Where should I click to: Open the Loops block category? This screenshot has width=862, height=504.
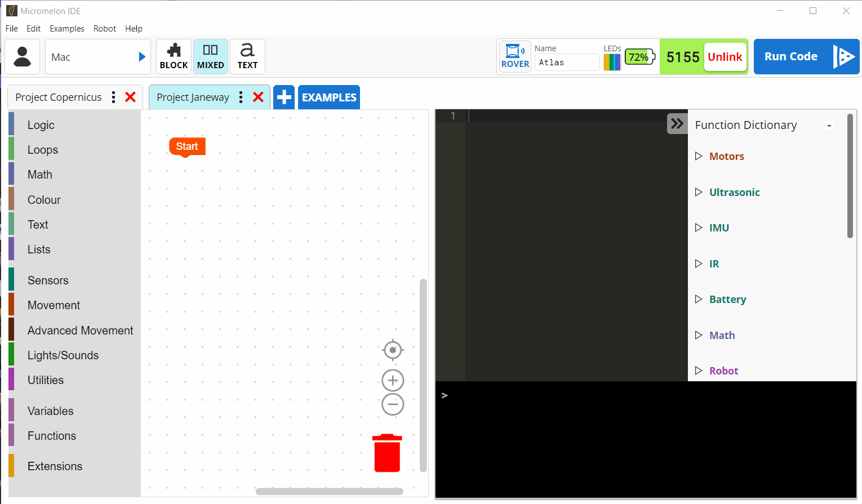coord(74,150)
